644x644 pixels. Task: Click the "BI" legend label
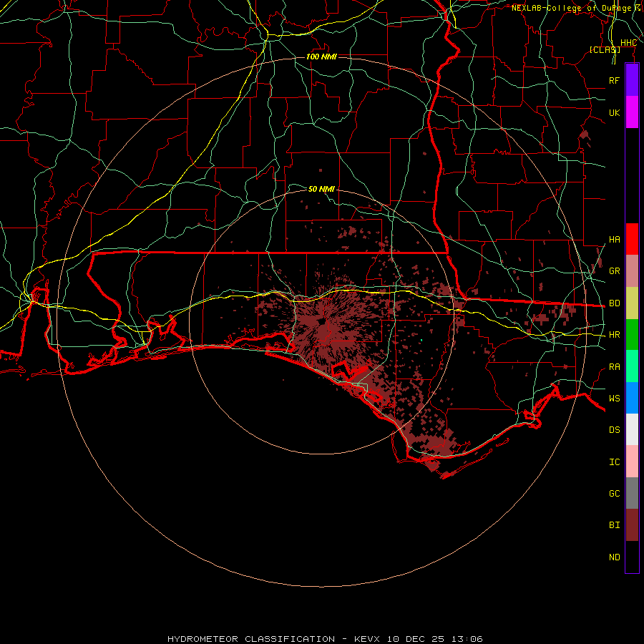pos(614,525)
